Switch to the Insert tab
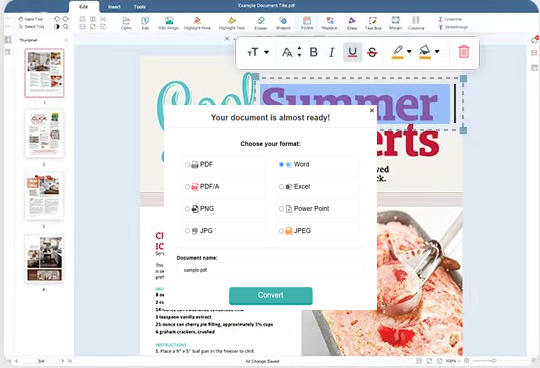This screenshot has width=540, height=368. coord(114,7)
